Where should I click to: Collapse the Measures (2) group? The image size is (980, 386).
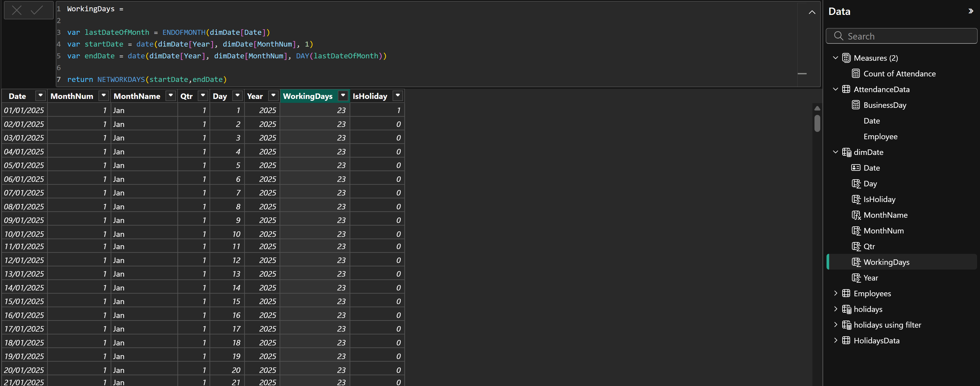point(835,58)
